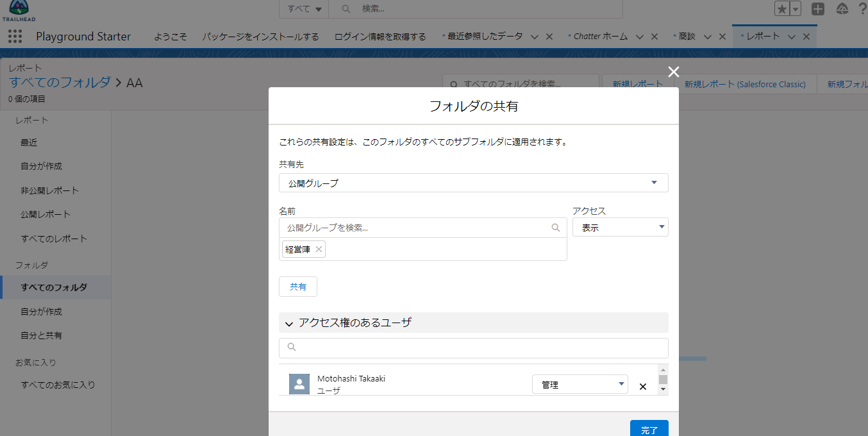Viewport: 868px width, 436px height.
Task: Click the help question mark icon
Action: (x=864, y=9)
